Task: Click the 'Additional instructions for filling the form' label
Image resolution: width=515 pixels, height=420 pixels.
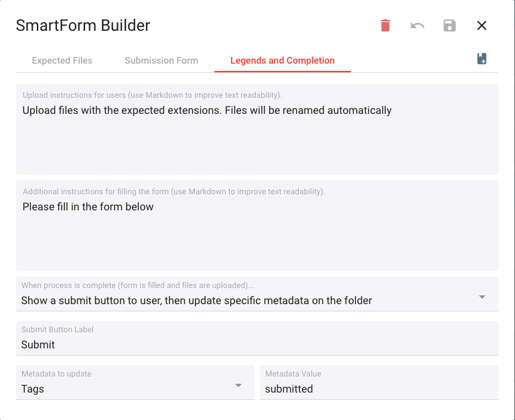Action: coord(173,192)
